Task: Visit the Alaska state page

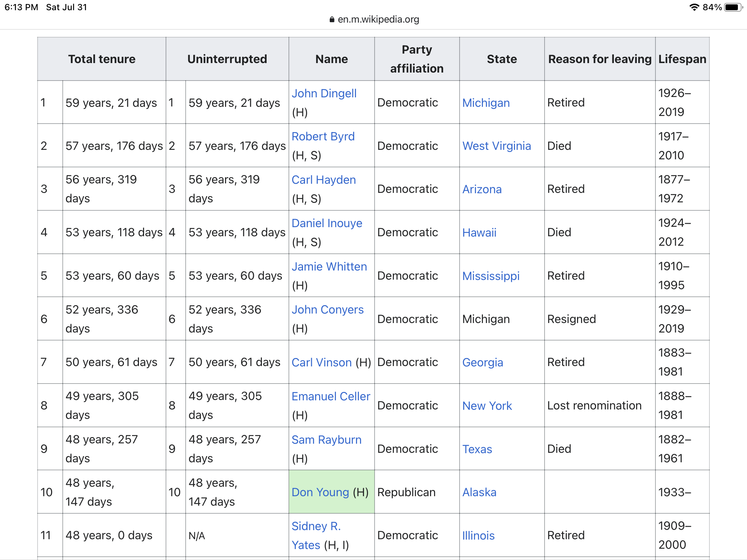Action: tap(479, 492)
